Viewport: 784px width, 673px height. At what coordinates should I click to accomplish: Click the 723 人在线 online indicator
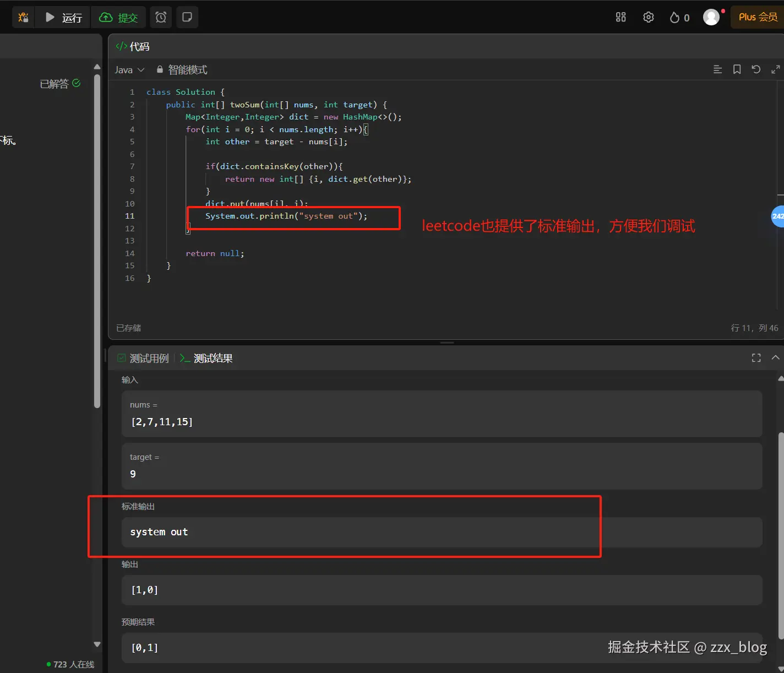point(70,665)
